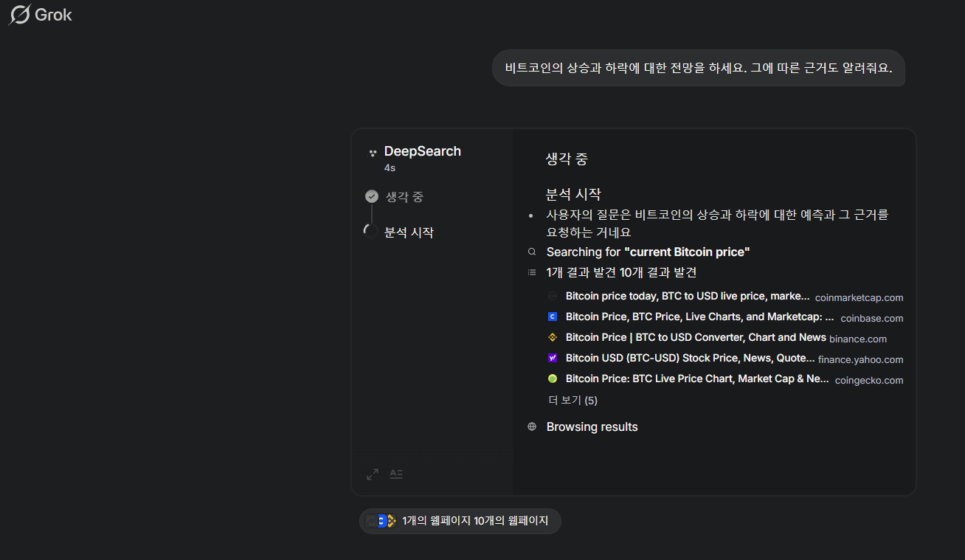Select the completed 생각 중 checkmark step
Screen dimensions: 965x560
[372, 196]
